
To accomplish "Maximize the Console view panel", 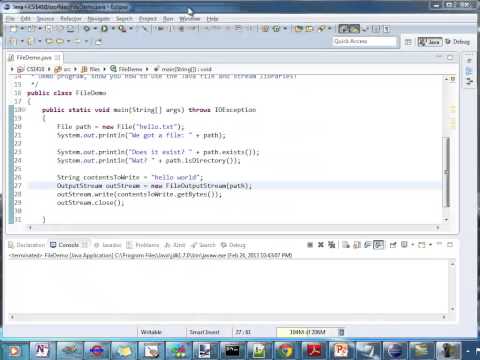I will (x=450, y=245).
